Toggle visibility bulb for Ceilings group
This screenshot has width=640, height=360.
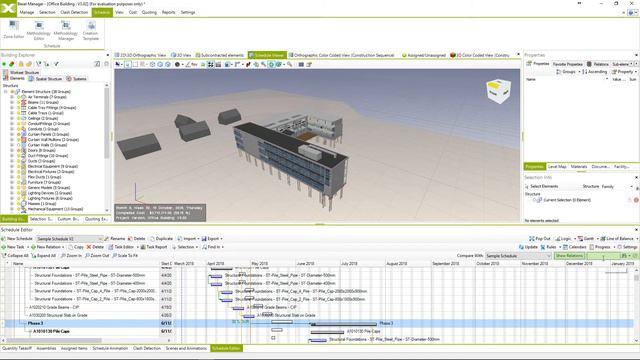pyautogui.click(x=18, y=118)
